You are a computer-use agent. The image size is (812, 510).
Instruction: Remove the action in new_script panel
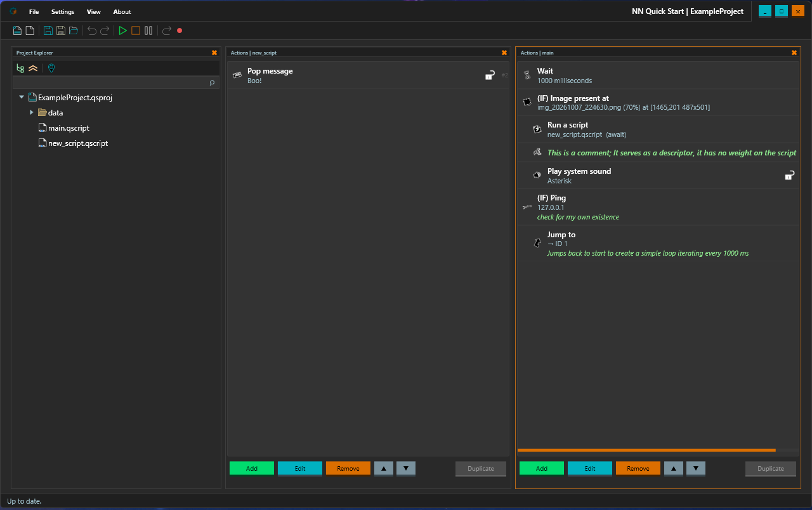tap(348, 468)
